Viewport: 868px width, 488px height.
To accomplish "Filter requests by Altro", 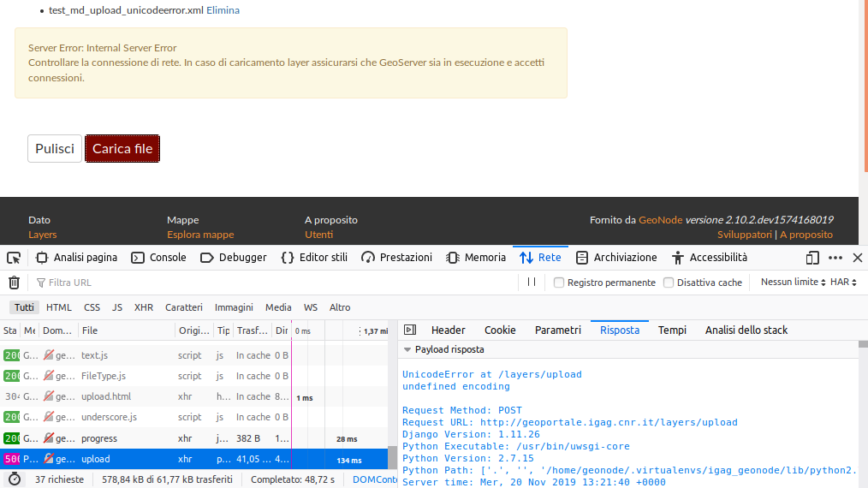I will click(340, 307).
